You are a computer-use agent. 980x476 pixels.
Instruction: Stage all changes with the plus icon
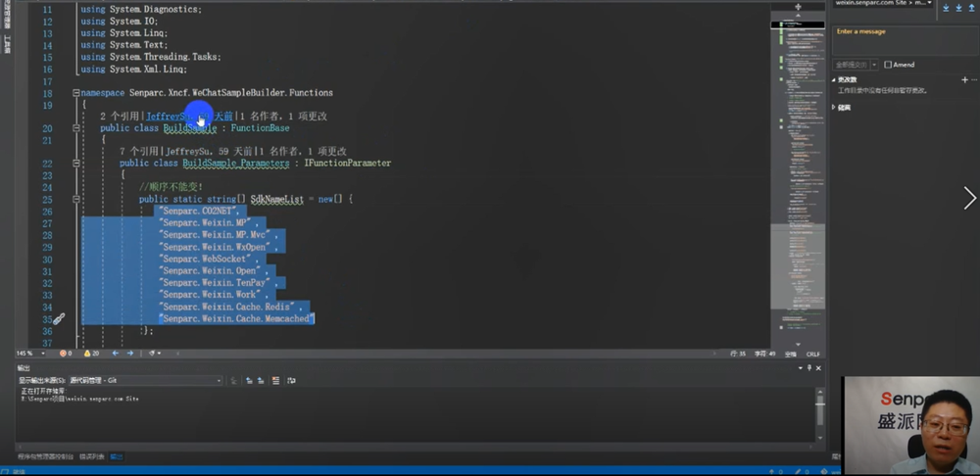pyautogui.click(x=964, y=80)
